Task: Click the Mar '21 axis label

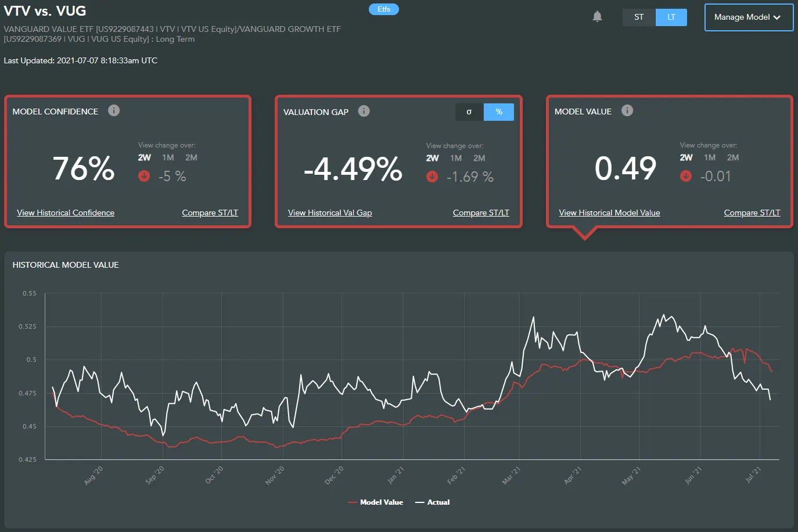Action: tap(511, 475)
